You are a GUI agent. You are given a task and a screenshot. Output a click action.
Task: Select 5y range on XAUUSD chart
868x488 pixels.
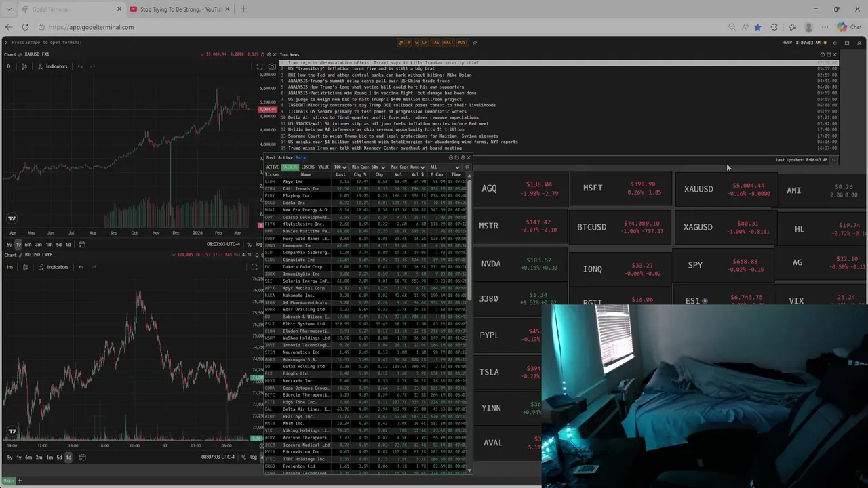9,244
